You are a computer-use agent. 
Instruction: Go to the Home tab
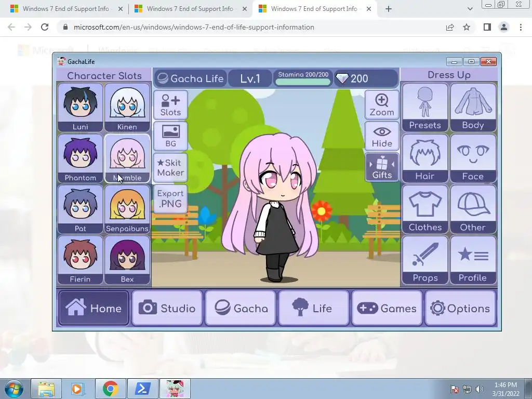(x=94, y=308)
